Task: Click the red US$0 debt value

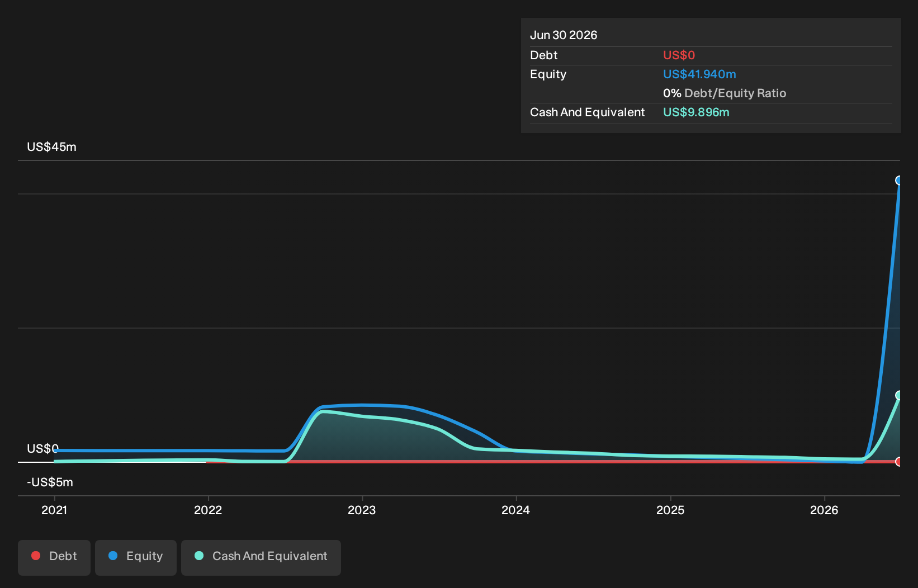Action: pyautogui.click(x=679, y=55)
